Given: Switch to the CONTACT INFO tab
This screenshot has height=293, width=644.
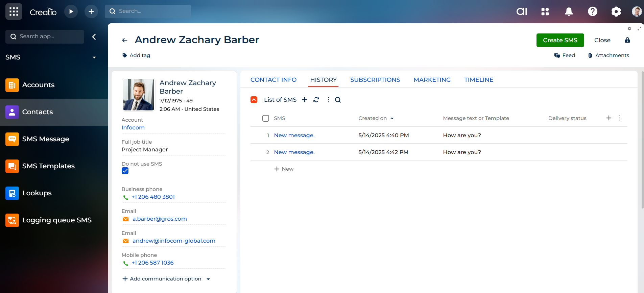Looking at the screenshot, I should coord(273,80).
